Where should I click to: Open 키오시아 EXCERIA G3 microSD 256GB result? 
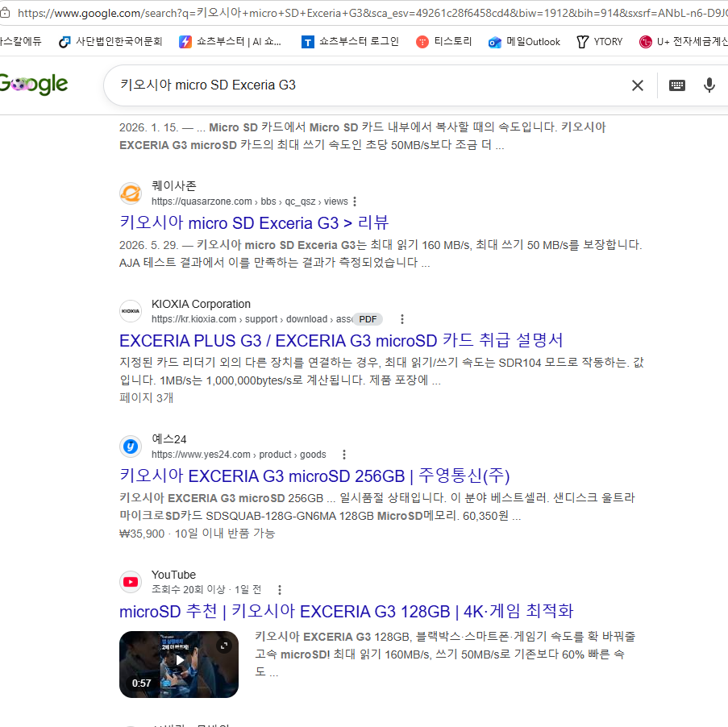pos(314,476)
